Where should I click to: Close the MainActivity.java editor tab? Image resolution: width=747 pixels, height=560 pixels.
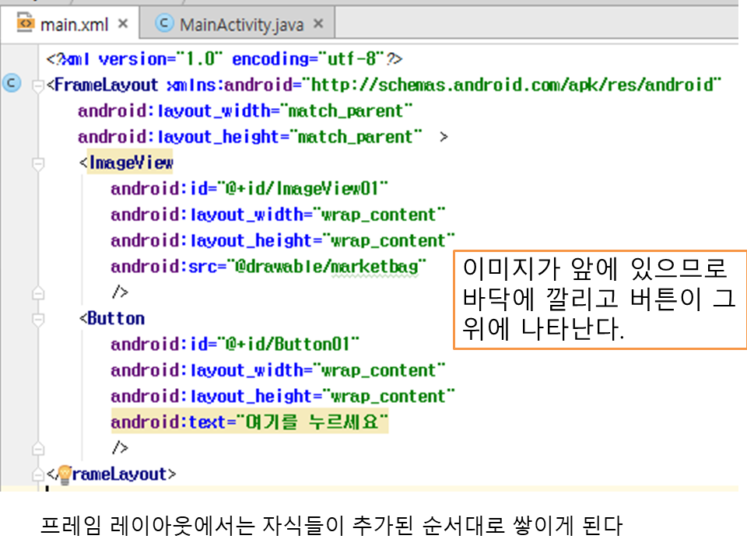point(317,24)
